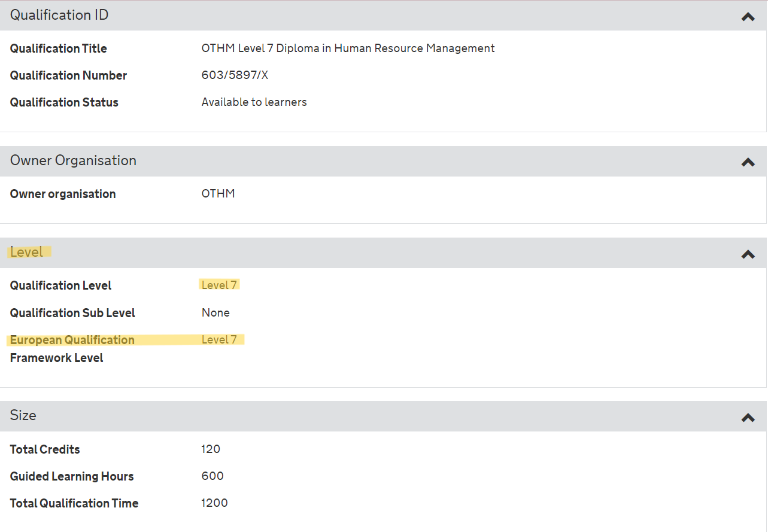The height and width of the screenshot is (532, 768).
Task: Collapse the Level section chevron
Action: (748, 254)
